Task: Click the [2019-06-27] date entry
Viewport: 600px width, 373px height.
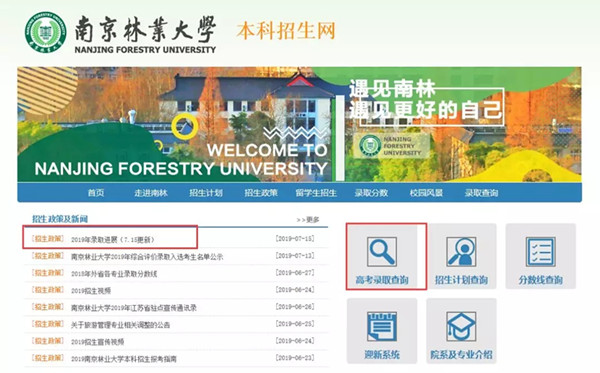Action: tap(295, 273)
